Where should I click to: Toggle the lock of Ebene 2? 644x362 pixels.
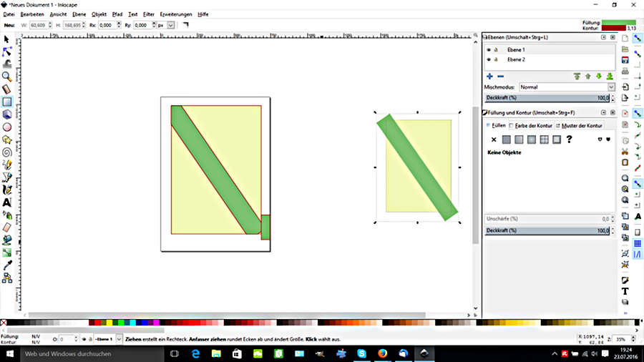tap(496, 59)
